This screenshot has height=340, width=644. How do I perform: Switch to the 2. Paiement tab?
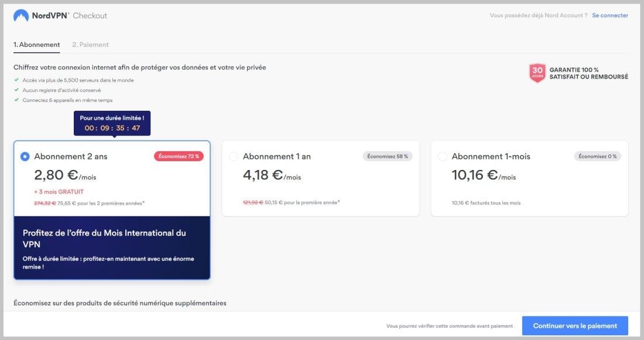(90, 45)
